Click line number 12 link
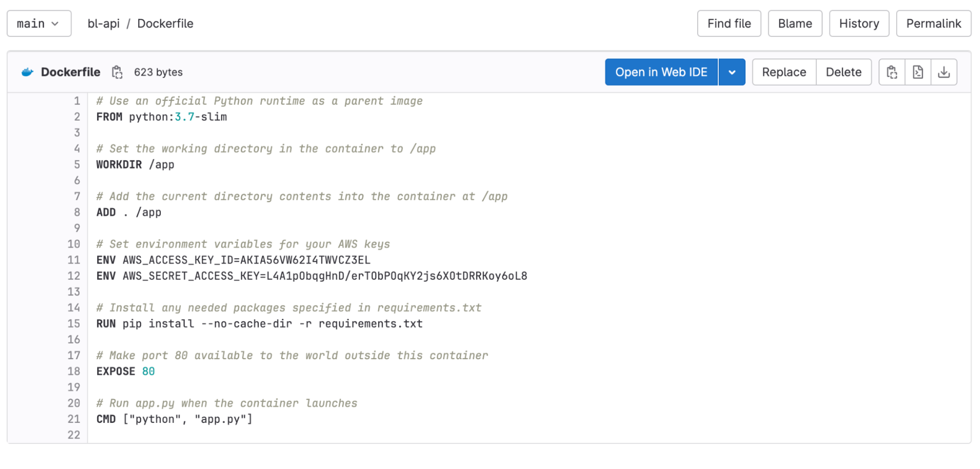This screenshot has width=980, height=469. pyautogui.click(x=74, y=276)
